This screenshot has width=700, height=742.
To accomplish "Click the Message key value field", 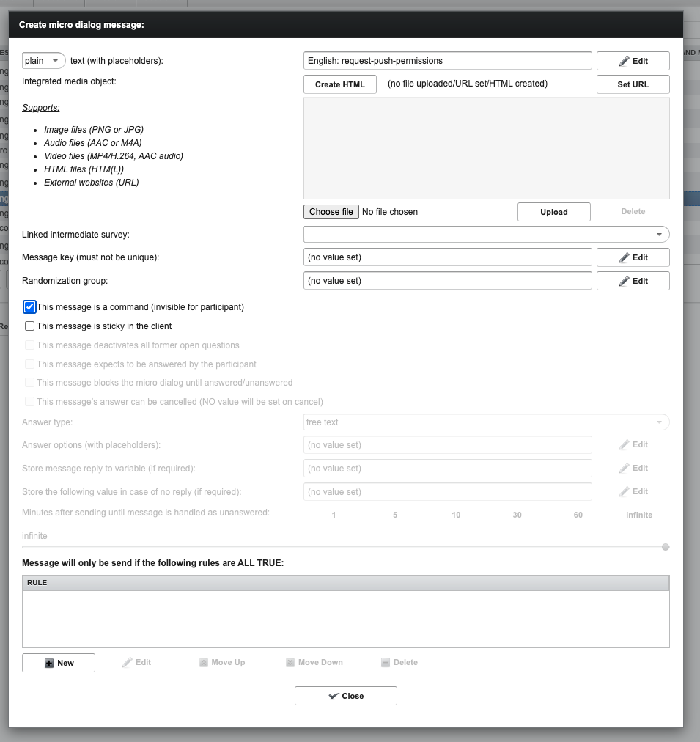I will pyautogui.click(x=447, y=257).
